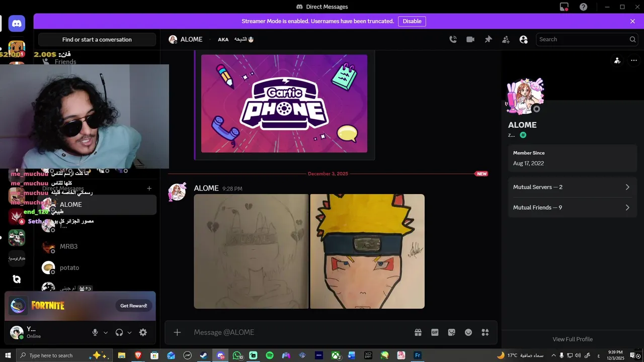Toggle the user profile side panel
This screenshot has width=644, height=362.
523,39
